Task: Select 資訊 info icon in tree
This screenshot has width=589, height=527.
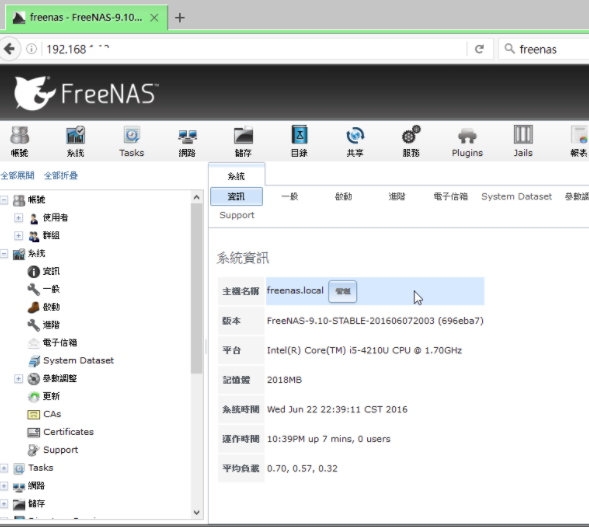Action: pyautogui.click(x=33, y=271)
